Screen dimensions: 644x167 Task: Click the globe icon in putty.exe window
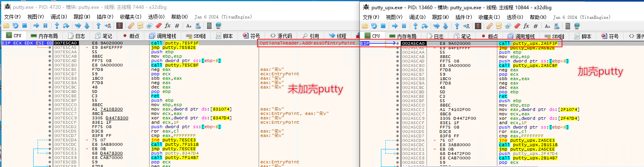(218, 26)
